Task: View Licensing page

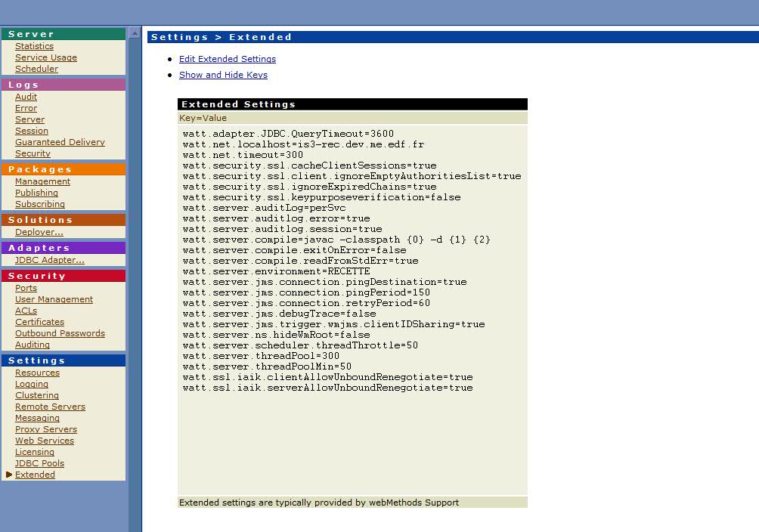Action: [34, 452]
